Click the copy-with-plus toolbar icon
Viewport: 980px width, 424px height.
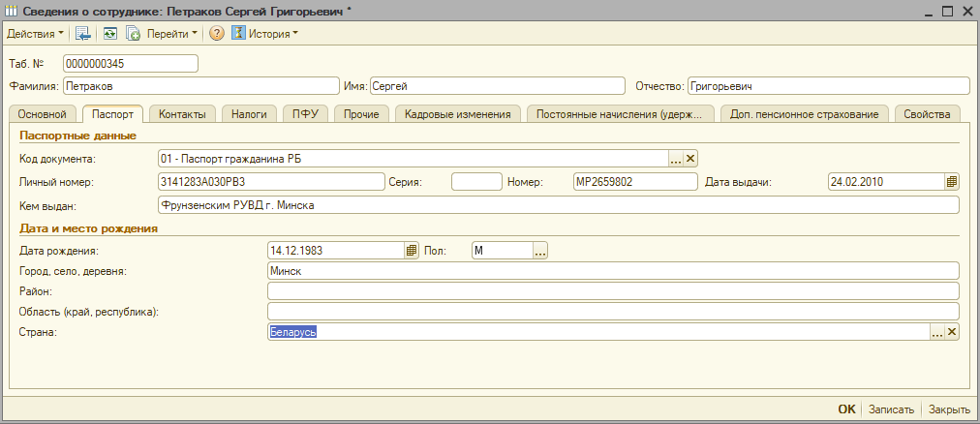point(133,33)
